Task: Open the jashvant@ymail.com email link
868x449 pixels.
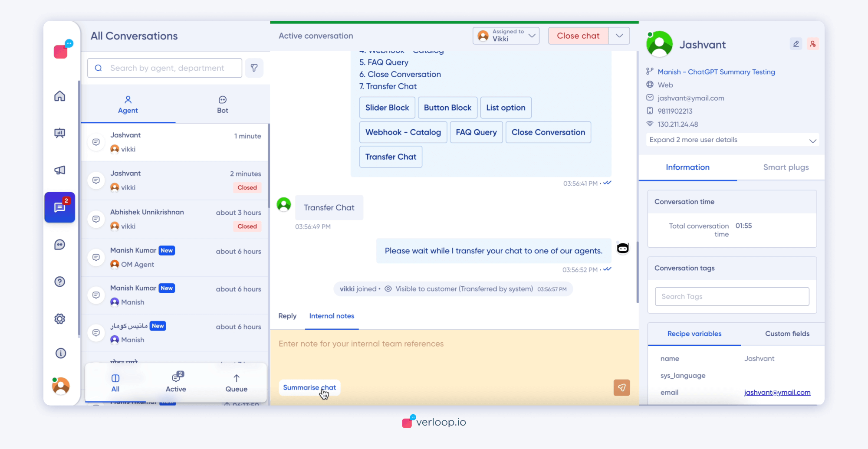Action: tap(777, 392)
